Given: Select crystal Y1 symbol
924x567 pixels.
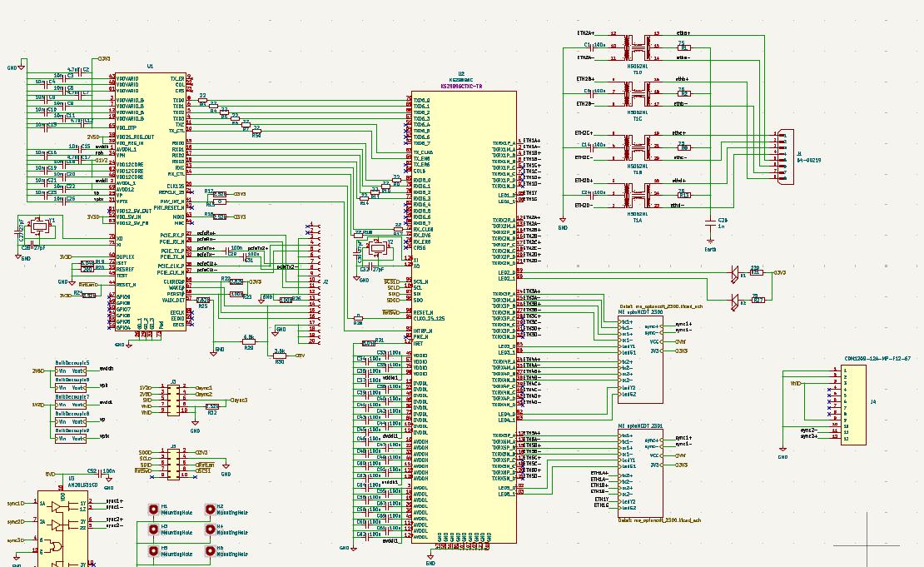Looking at the screenshot, I should coord(41,226).
